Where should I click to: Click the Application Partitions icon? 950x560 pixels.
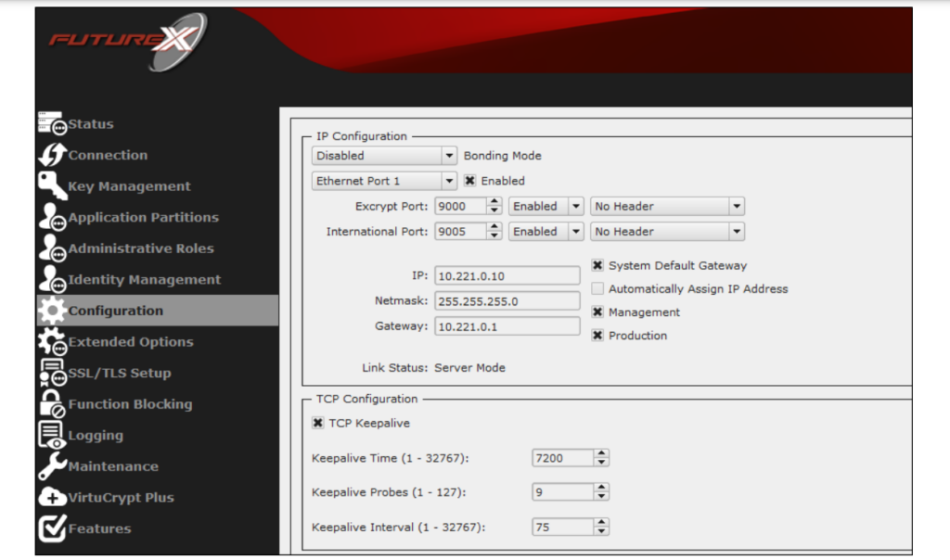click(51, 217)
